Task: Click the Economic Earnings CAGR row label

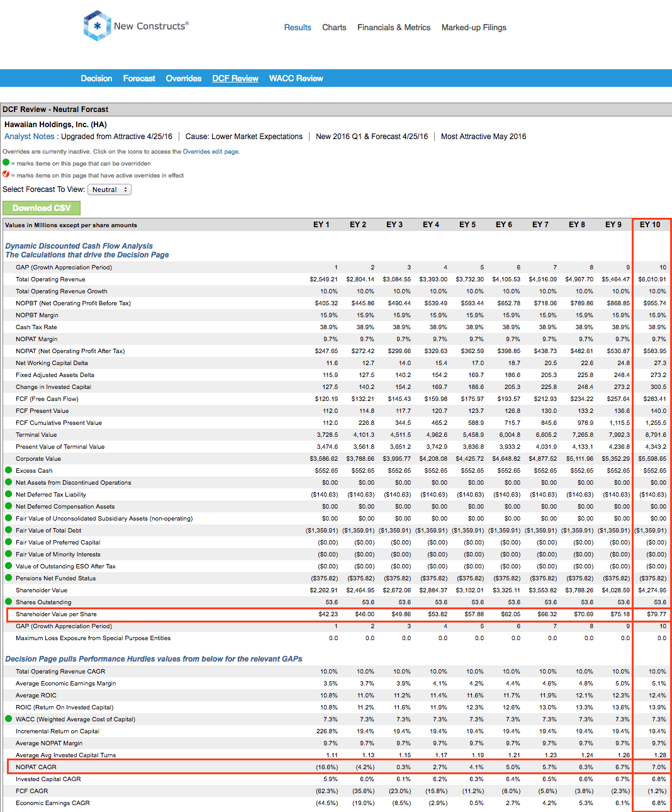Action: pos(53,803)
